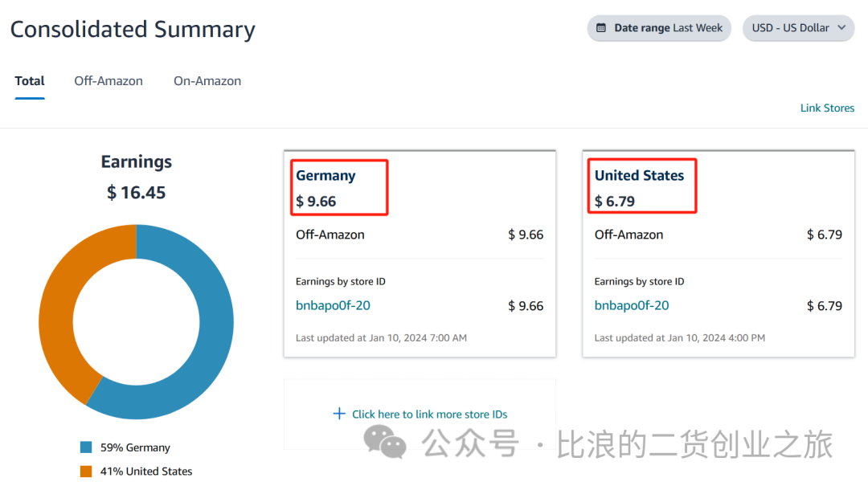This screenshot has height=490, width=868.
Task: Click the WeChat logo watermark icon
Action: 385,441
